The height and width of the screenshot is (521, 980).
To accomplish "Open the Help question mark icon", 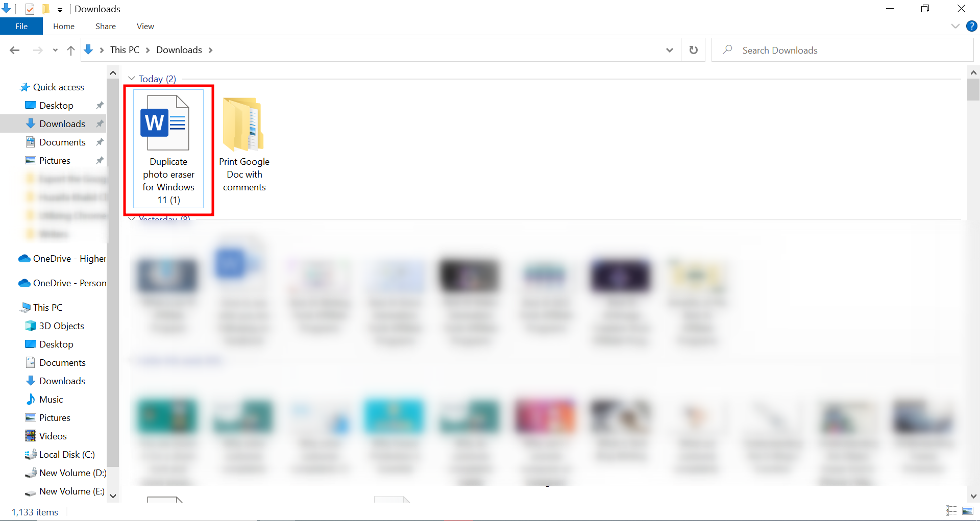I will [972, 26].
